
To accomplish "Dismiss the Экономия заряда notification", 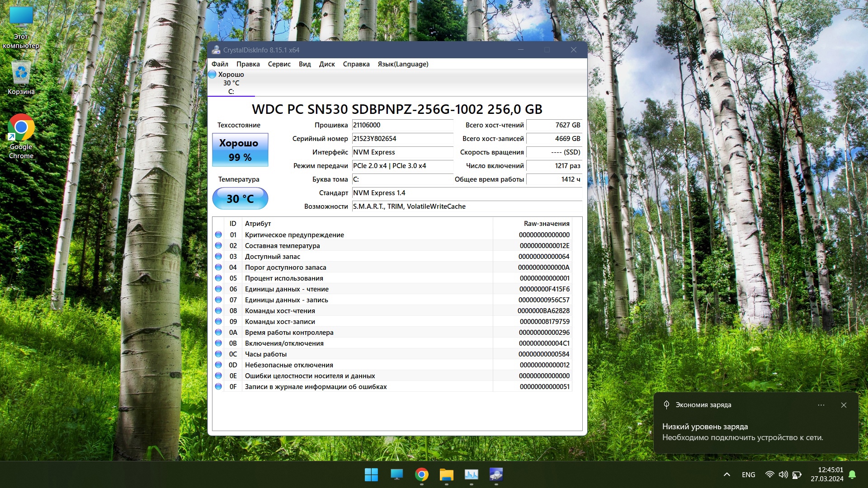I will [x=844, y=405].
